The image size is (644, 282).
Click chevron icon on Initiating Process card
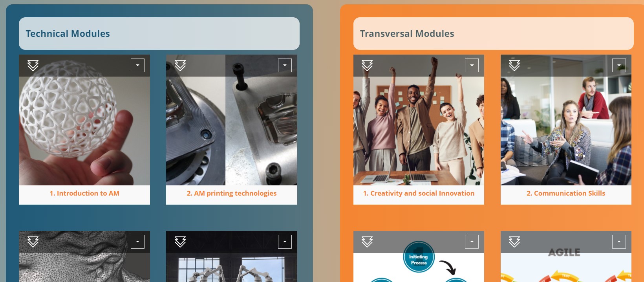click(367, 242)
